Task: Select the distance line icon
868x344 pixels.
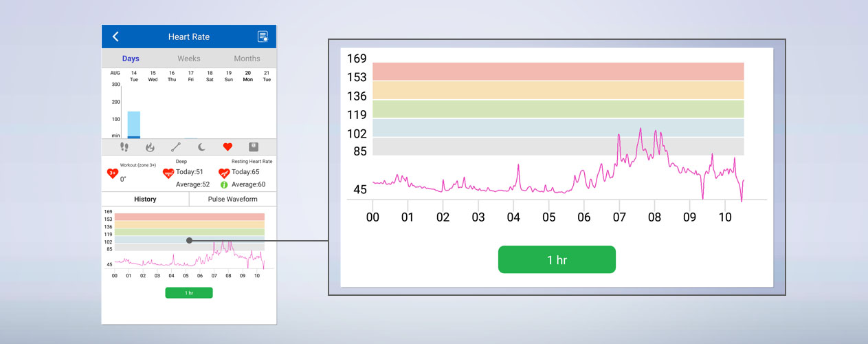Action: click(176, 147)
